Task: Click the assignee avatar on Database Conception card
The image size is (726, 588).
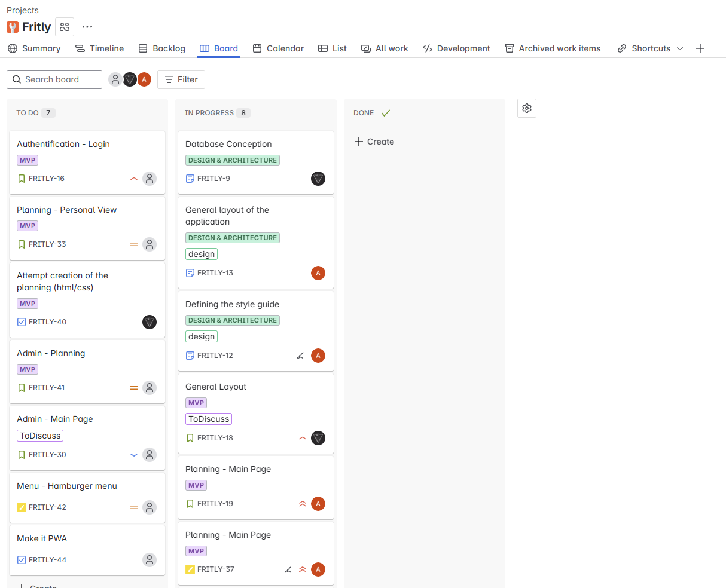Action: [x=318, y=178]
